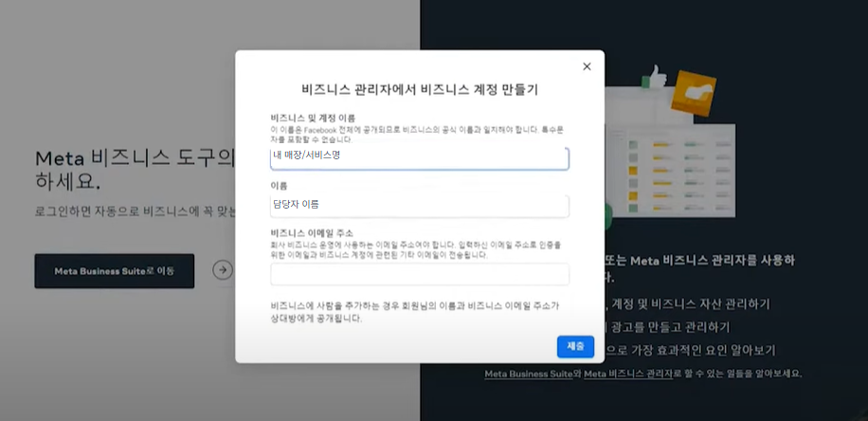Click the dialog title 비즈니스 계정 만들기
The height and width of the screenshot is (421, 868).
pyautogui.click(x=420, y=90)
